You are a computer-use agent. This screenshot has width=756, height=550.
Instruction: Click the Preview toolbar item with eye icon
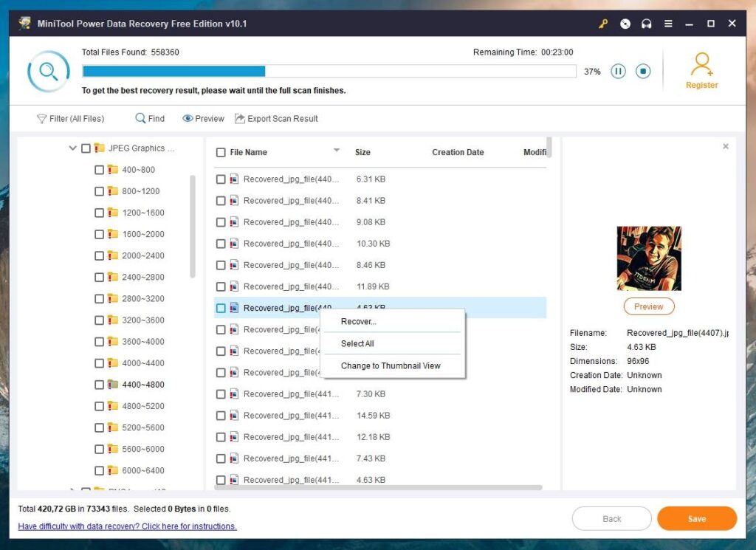tap(203, 119)
